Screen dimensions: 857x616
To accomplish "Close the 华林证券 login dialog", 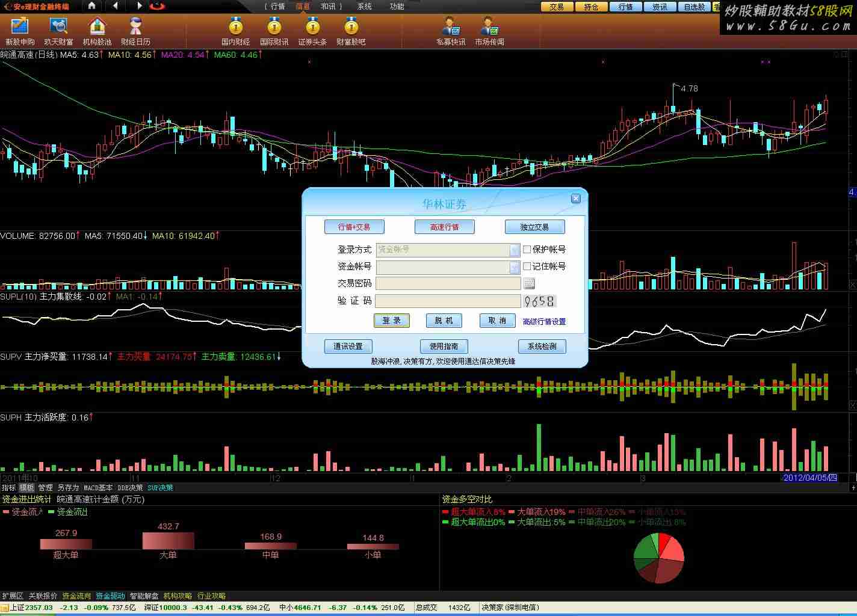I will click(x=576, y=199).
